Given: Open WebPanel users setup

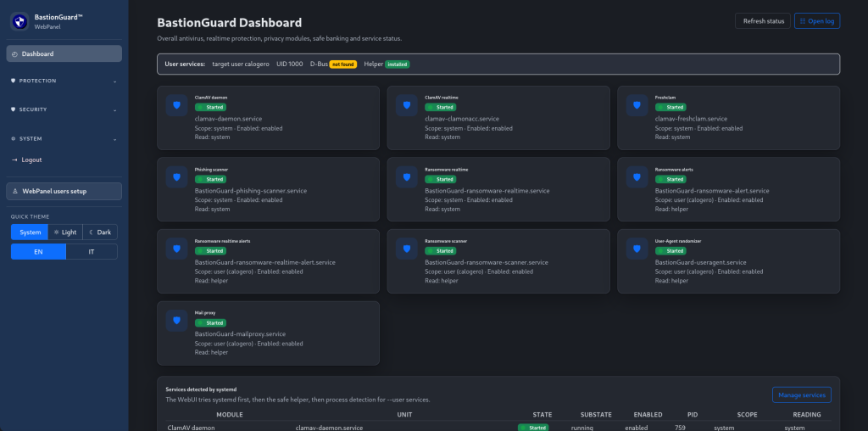Looking at the screenshot, I should 64,191.
